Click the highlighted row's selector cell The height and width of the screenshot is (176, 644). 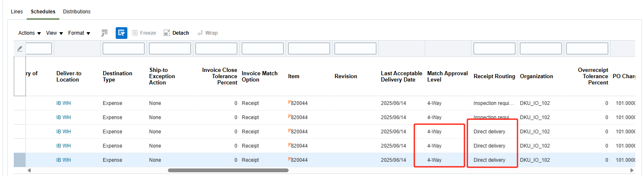(20, 160)
